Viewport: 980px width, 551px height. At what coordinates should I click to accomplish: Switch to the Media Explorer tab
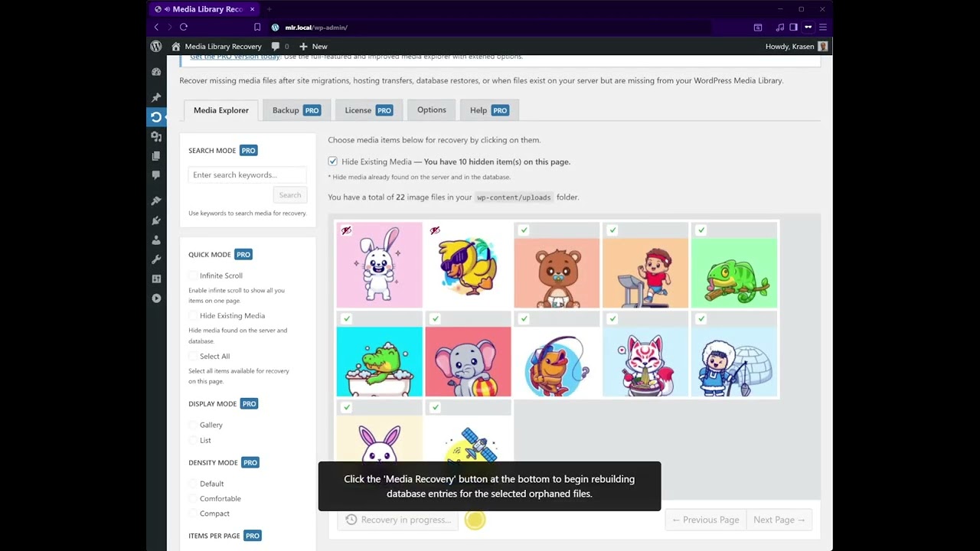point(221,110)
